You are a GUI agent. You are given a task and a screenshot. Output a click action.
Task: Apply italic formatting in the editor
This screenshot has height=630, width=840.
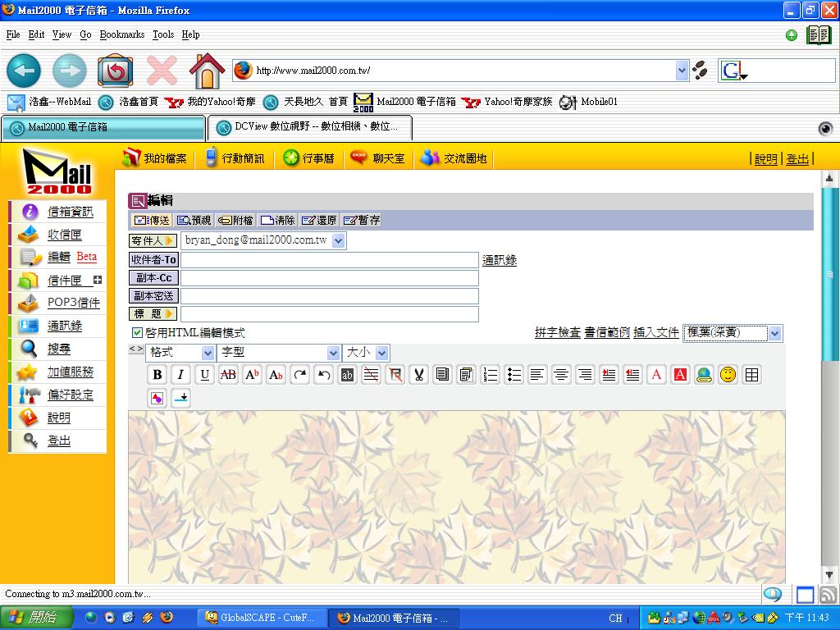pyautogui.click(x=181, y=375)
